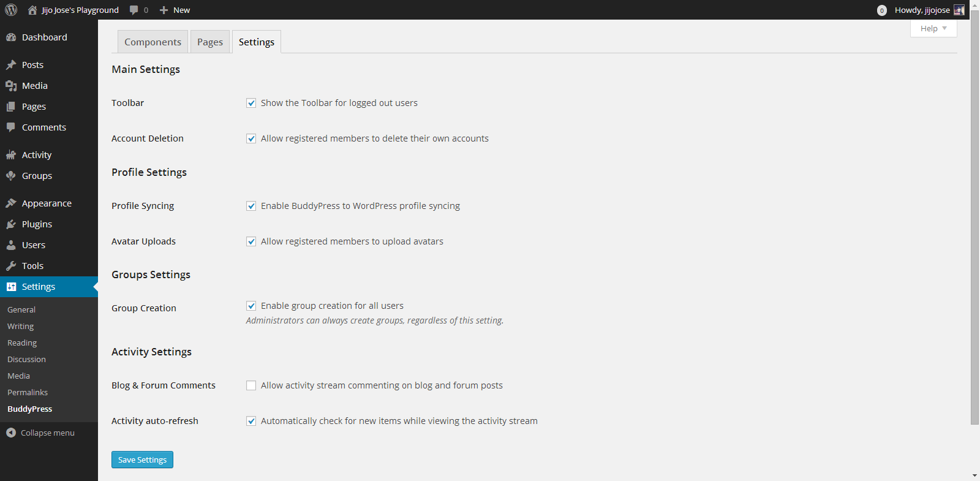Open Posts via the pushpin icon
This screenshot has height=481, width=980.
(11, 65)
